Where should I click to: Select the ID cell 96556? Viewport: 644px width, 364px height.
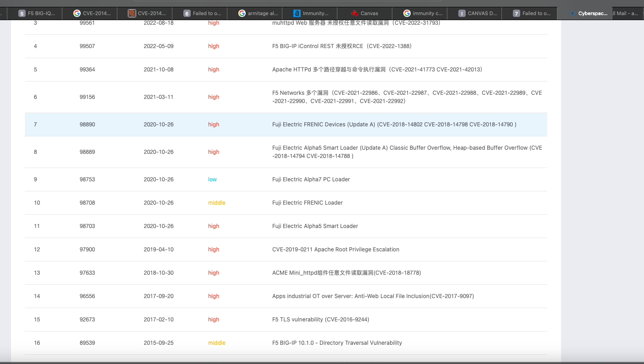pos(87,296)
